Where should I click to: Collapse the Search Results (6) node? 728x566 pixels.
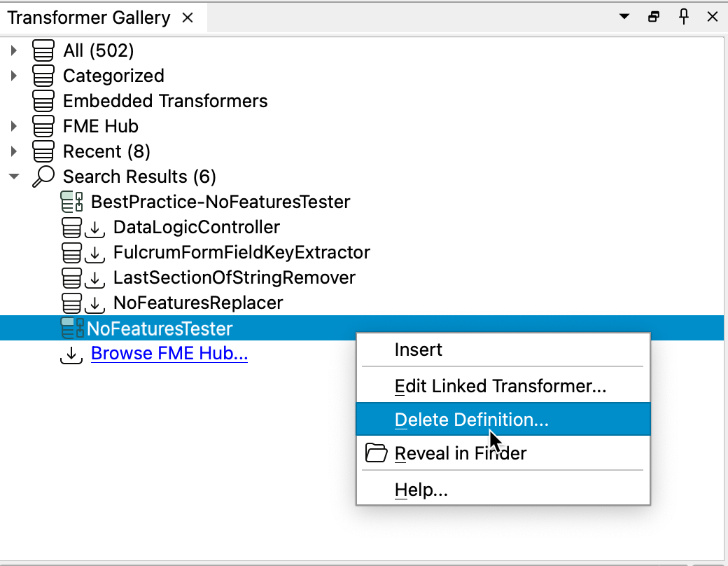pyautogui.click(x=14, y=177)
